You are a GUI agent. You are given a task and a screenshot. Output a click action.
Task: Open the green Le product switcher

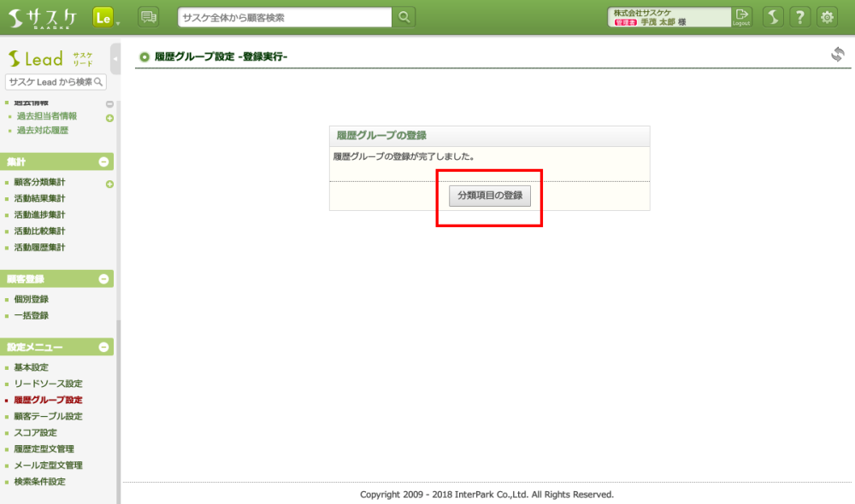click(x=103, y=17)
